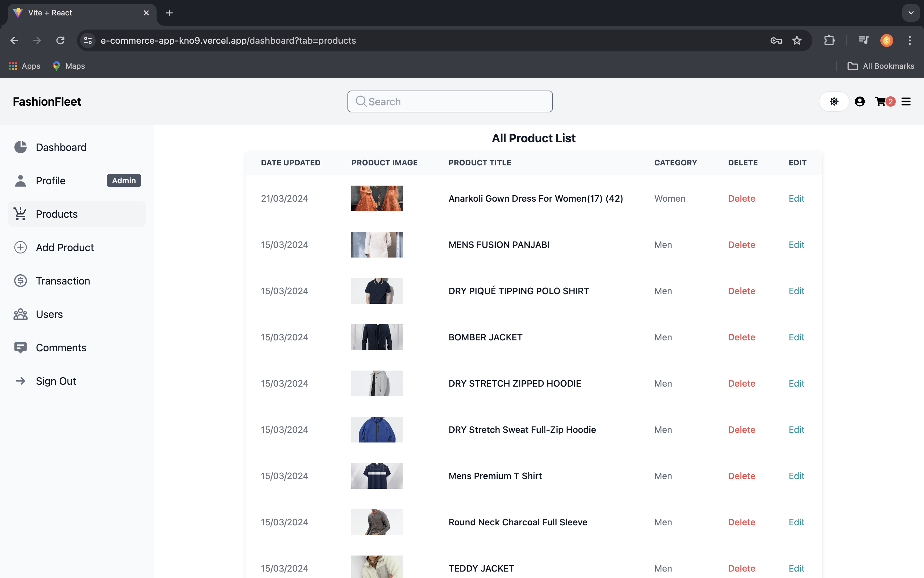924x578 pixels.
Task: Click the Transaction dollar icon
Action: [20, 281]
